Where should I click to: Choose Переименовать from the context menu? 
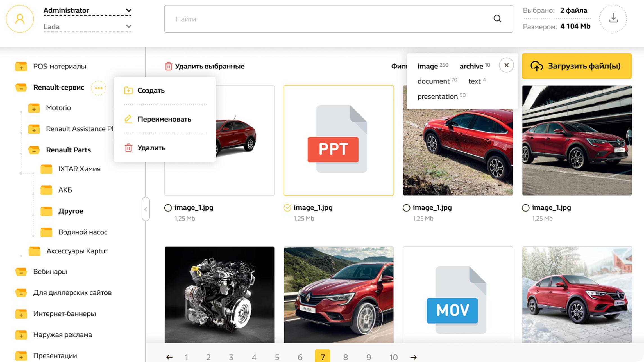[x=164, y=119]
